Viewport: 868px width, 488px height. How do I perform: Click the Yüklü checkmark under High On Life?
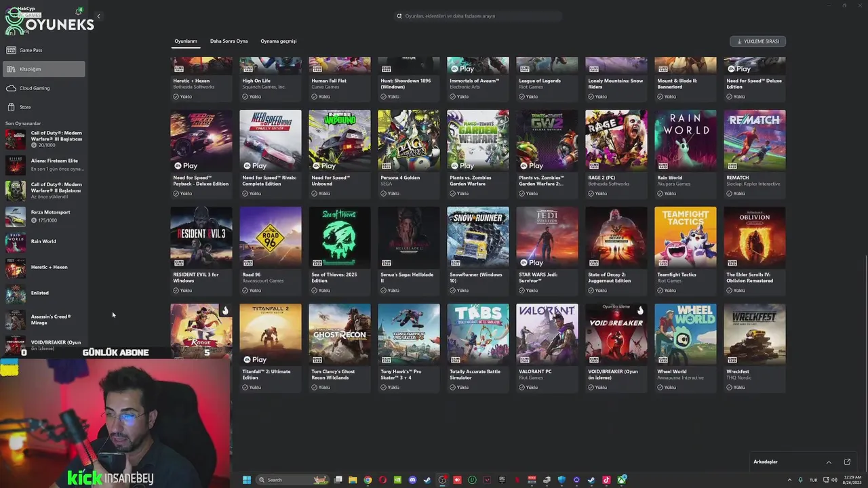245,97
